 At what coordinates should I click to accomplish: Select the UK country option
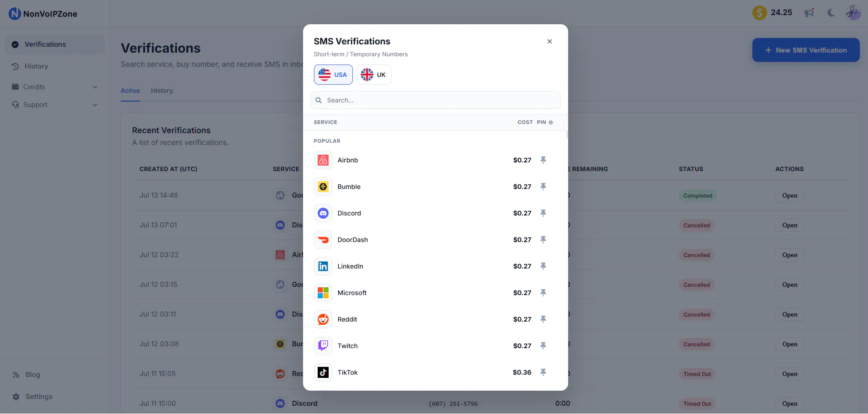[x=374, y=75]
